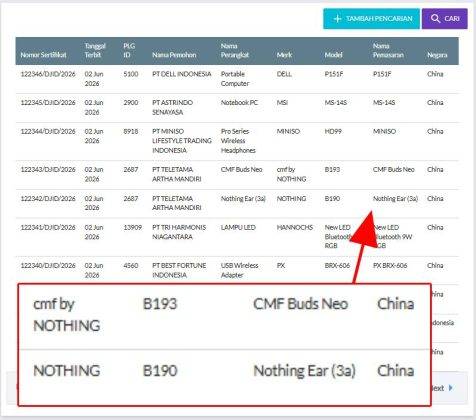Click the MINISO Pro Series Wireless Headphones entry
This screenshot has height=420, width=476.
(x=238, y=141)
